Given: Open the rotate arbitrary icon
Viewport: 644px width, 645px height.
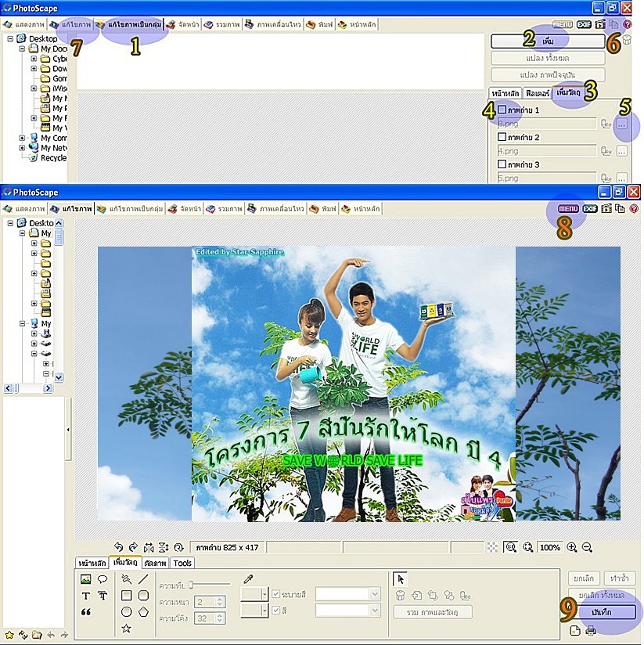Looking at the screenshot, I should click(178, 547).
